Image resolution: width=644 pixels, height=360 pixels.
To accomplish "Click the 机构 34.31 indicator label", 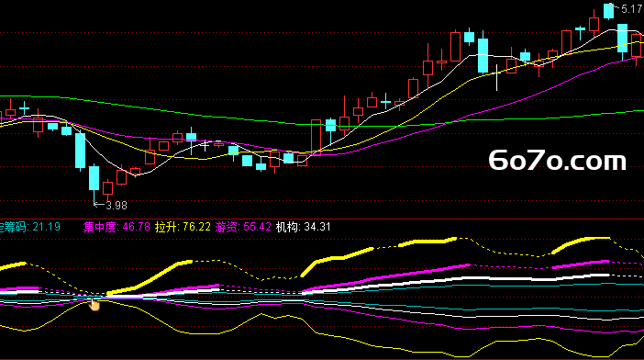I will [x=303, y=227].
